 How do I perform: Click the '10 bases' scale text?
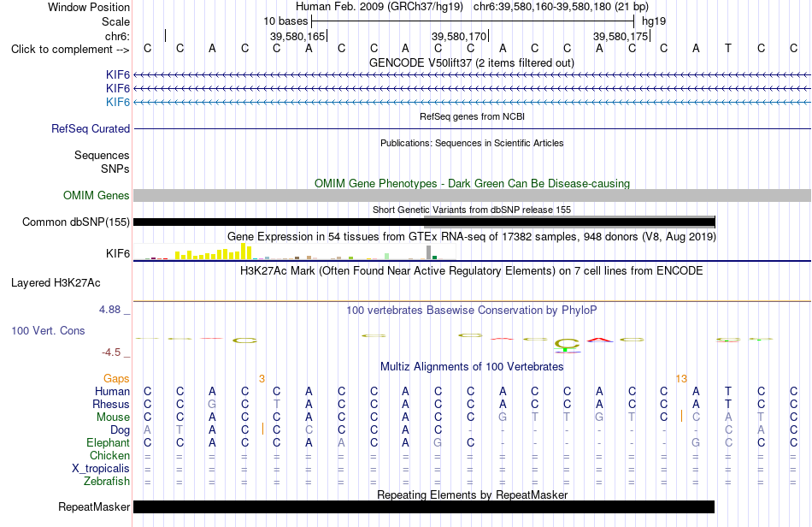pos(285,21)
